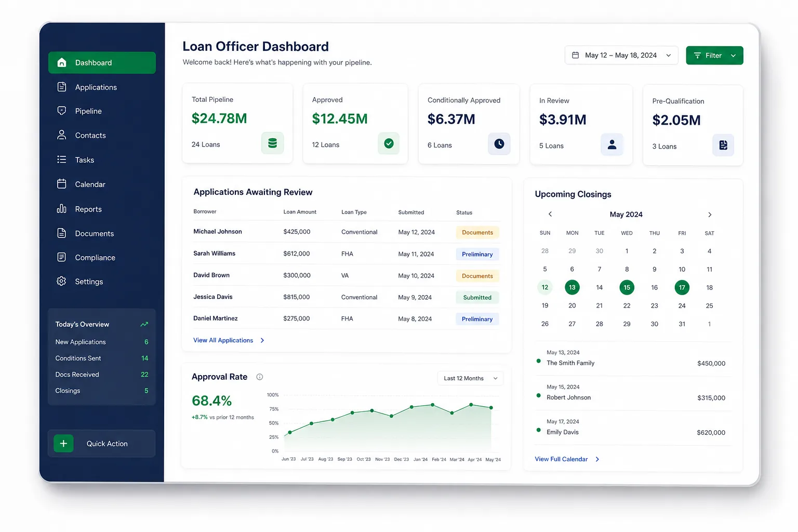Click borrower name Daniel Martinez

(x=216, y=318)
